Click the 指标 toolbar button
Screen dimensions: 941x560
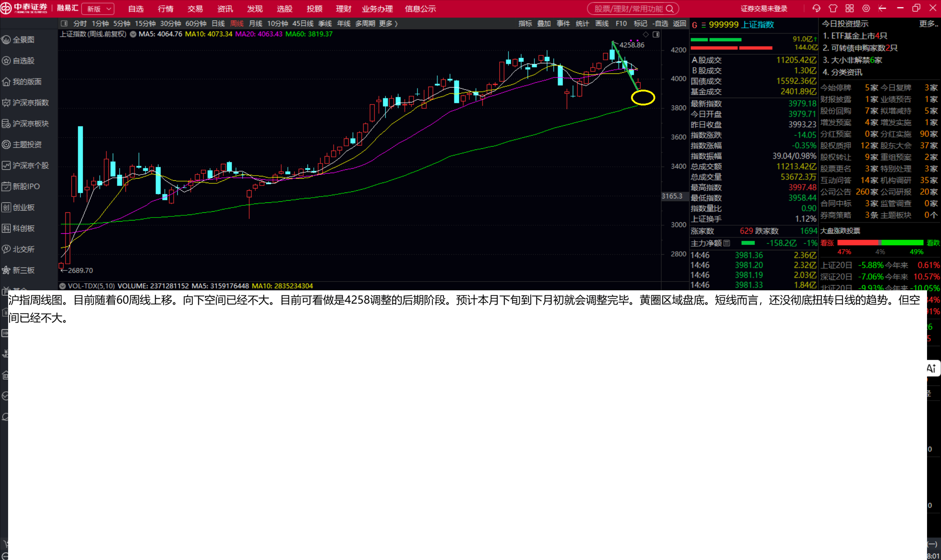tap(525, 24)
